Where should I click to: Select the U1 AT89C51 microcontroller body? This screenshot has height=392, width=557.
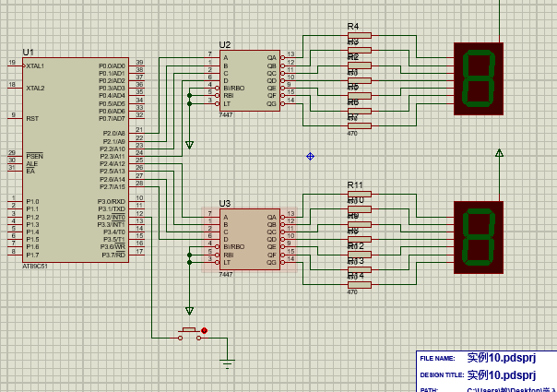click(x=76, y=160)
